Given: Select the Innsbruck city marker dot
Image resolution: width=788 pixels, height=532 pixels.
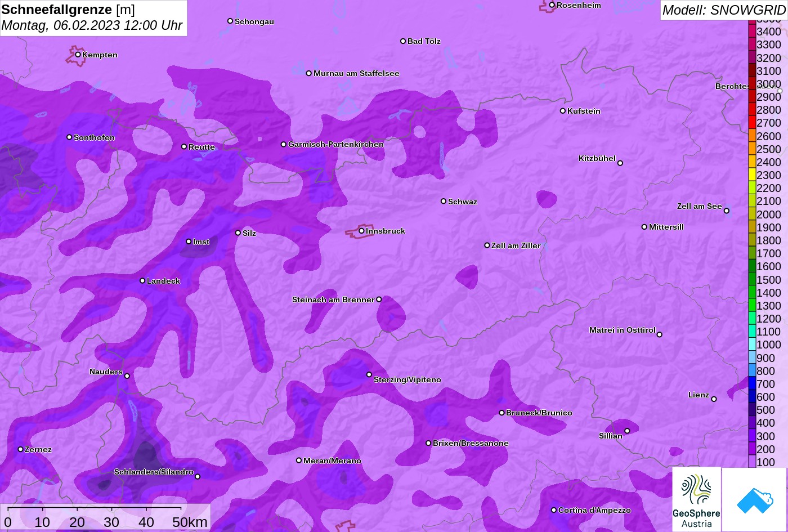Looking at the screenshot, I should point(362,231).
